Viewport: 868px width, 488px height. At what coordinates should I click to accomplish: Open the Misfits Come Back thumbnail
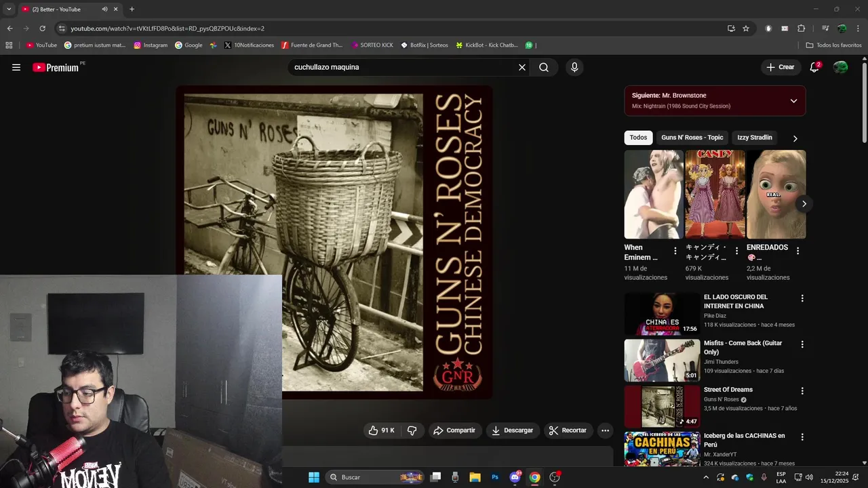coord(662,361)
